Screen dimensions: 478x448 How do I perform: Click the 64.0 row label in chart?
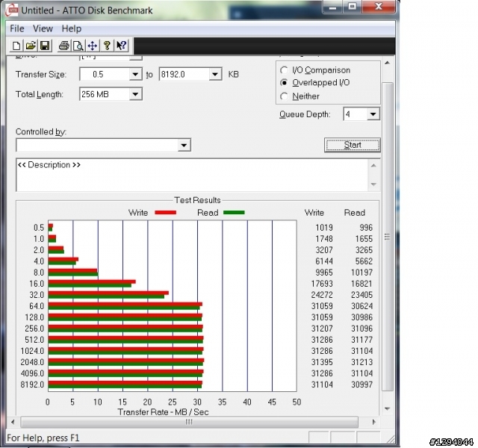37,306
